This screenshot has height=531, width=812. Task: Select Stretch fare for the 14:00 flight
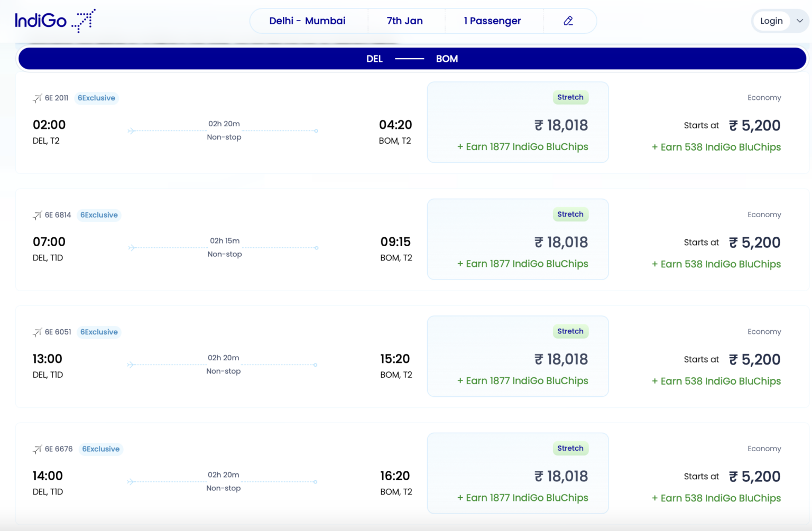518,473
